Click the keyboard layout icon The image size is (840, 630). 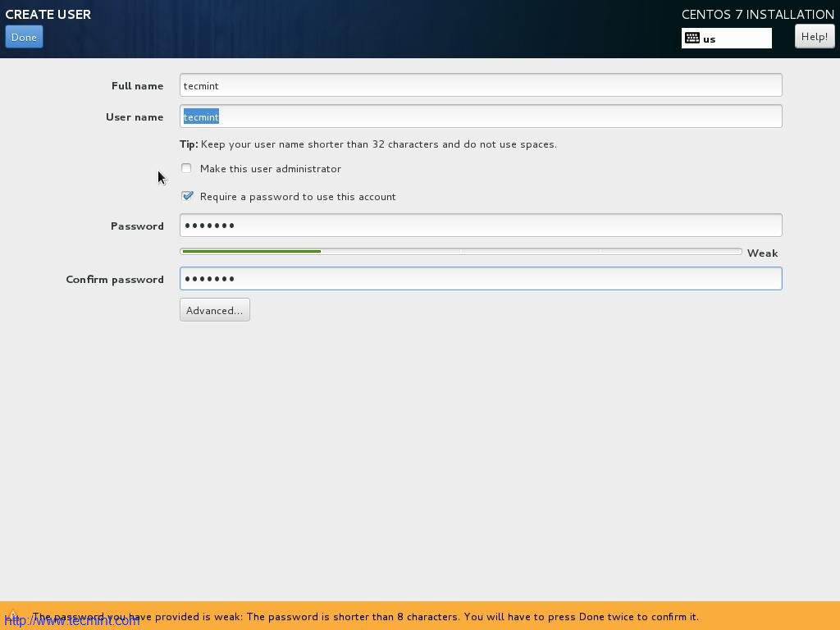[x=692, y=38]
